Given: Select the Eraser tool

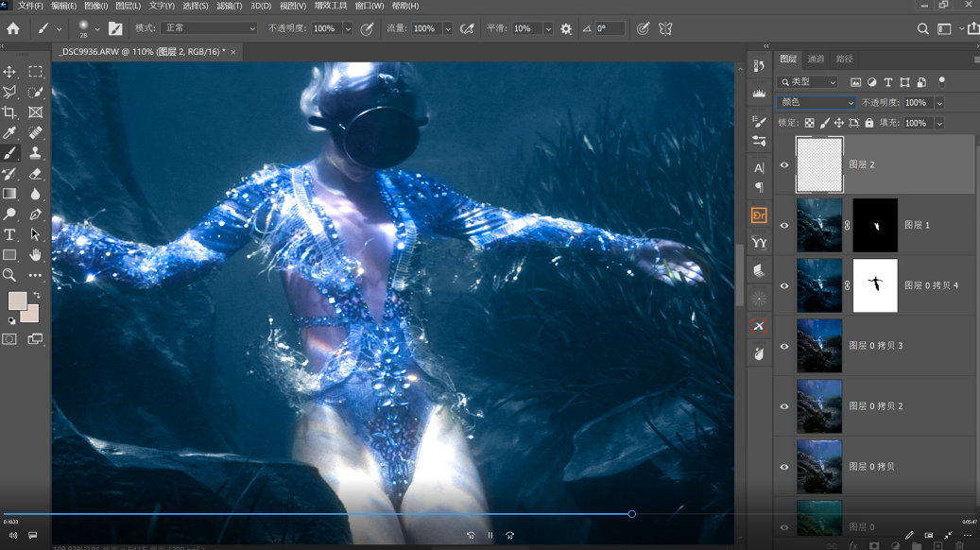Looking at the screenshot, I should click(x=36, y=174).
